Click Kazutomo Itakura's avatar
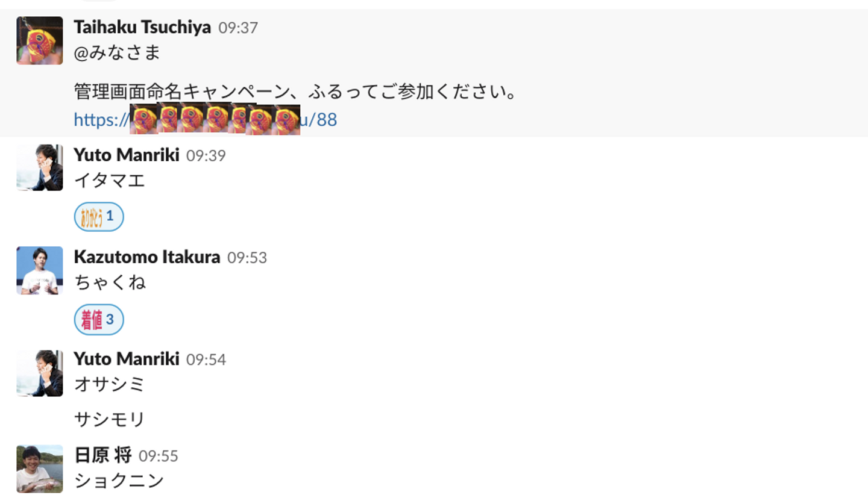This screenshot has height=495, width=868. pos(40,270)
